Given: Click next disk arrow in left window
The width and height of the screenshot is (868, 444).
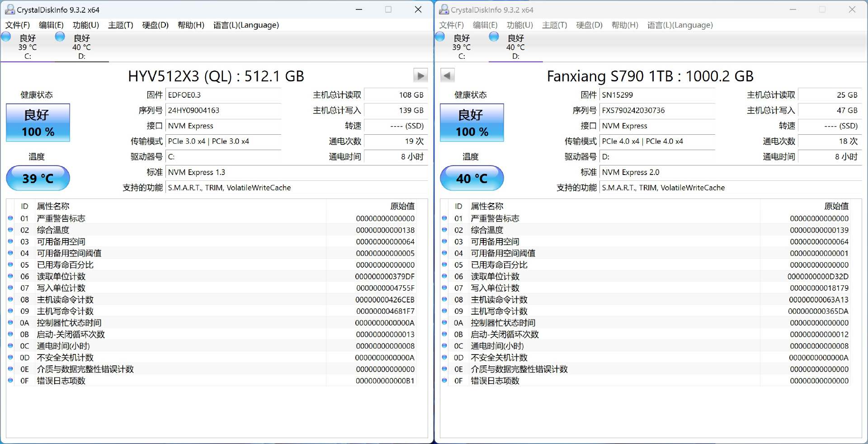Looking at the screenshot, I should point(420,76).
